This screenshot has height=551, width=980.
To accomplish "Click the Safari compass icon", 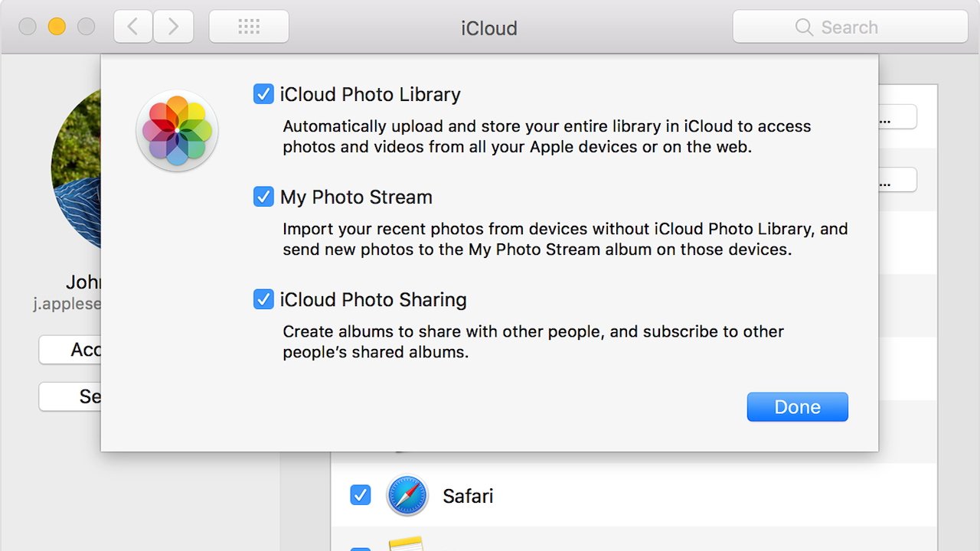I will 407,495.
